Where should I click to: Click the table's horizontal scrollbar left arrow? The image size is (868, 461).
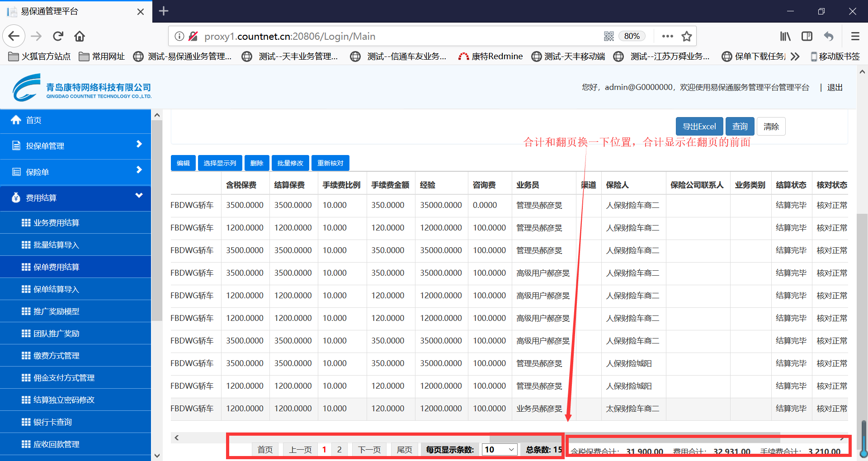click(x=177, y=437)
